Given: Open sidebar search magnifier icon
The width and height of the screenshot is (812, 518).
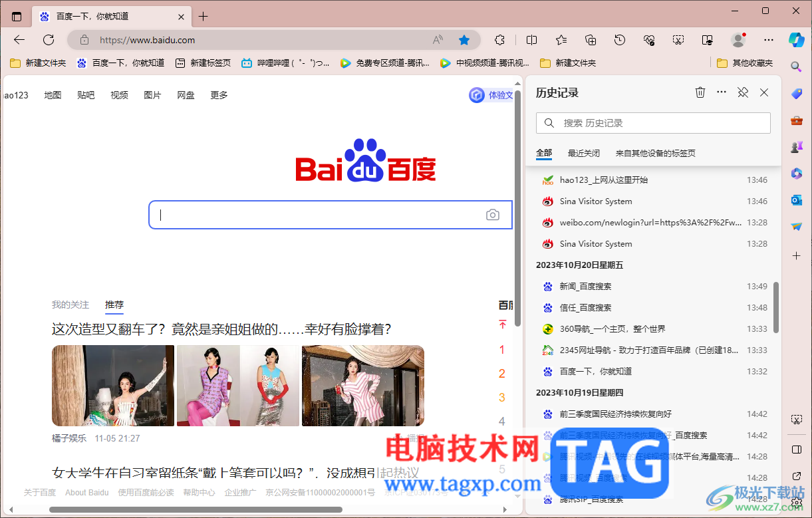Looking at the screenshot, I should (x=796, y=67).
